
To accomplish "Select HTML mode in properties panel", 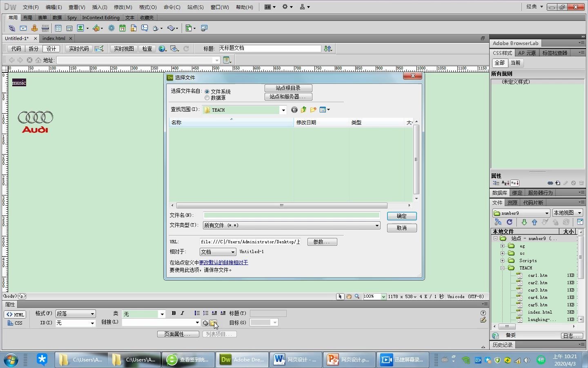I will point(15,314).
